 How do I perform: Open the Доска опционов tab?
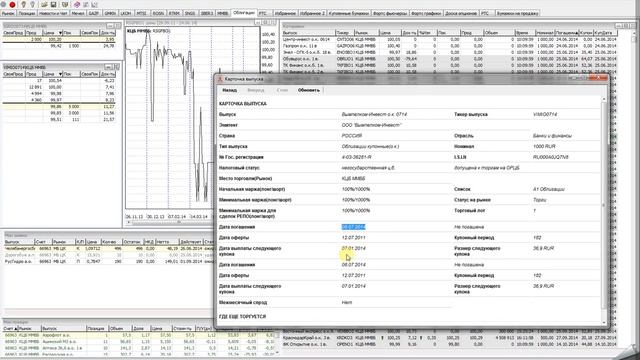pos(461,13)
